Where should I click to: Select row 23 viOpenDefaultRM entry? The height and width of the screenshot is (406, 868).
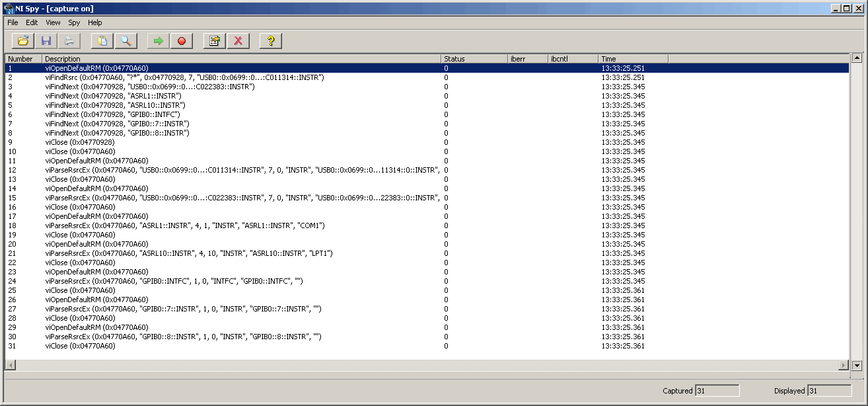[427, 272]
